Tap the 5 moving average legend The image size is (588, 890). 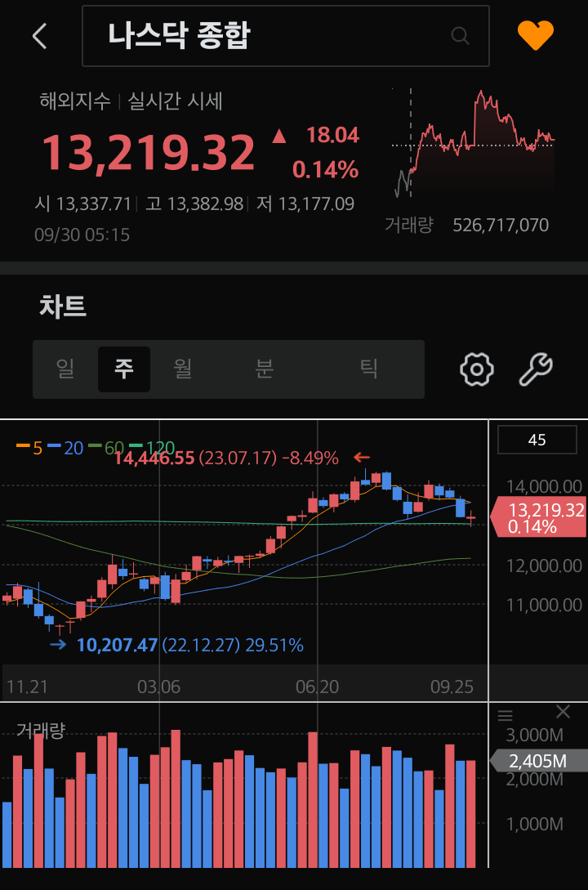point(29,448)
